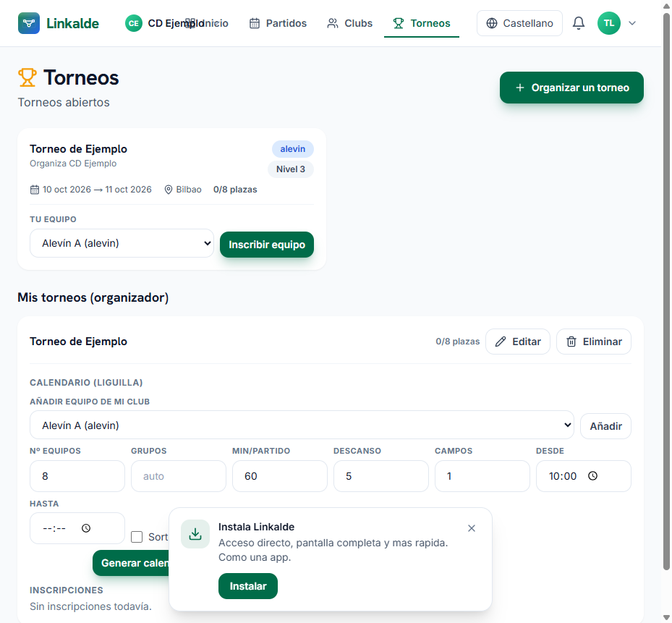Click the CD Ejemplo club name
672x623 pixels.
pyautogui.click(x=176, y=23)
